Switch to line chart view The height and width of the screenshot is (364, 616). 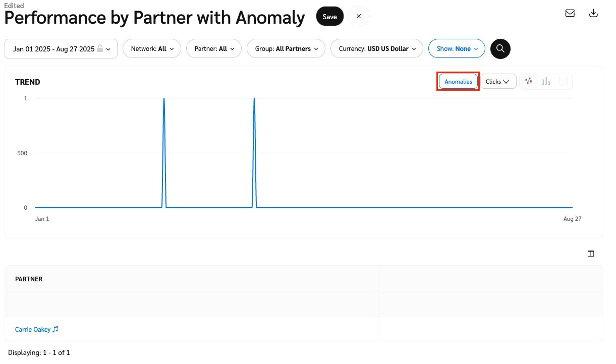[x=528, y=81]
